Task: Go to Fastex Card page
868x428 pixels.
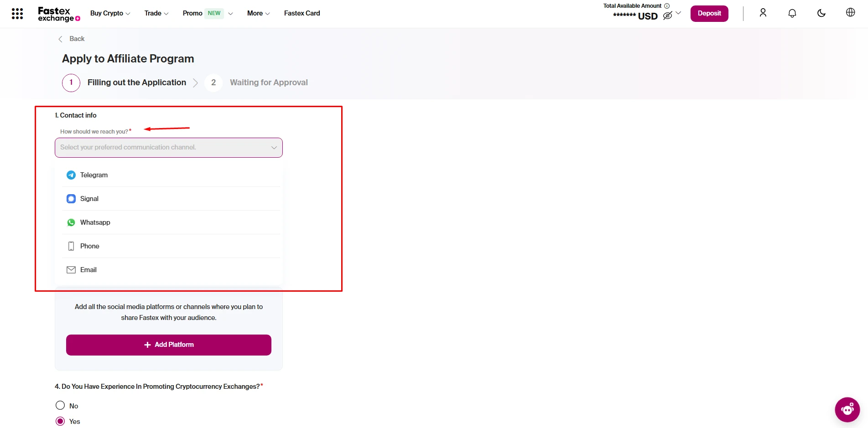Action: [x=302, y=13]
